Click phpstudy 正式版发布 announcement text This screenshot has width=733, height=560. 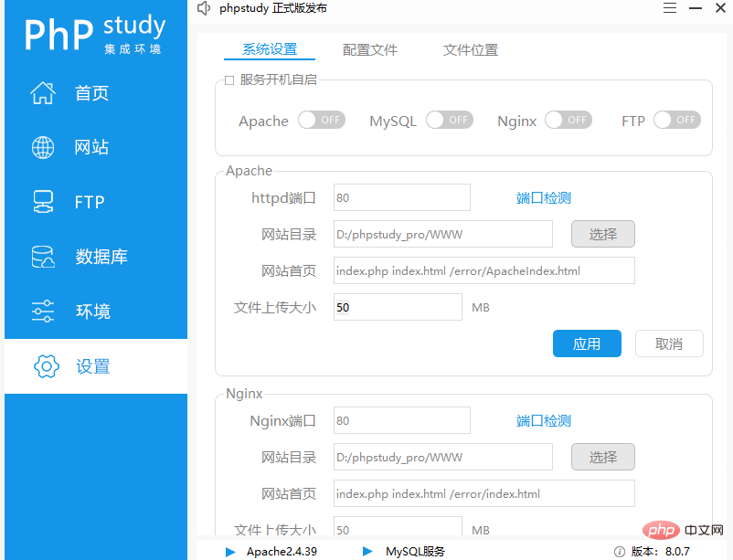[273, 8]
